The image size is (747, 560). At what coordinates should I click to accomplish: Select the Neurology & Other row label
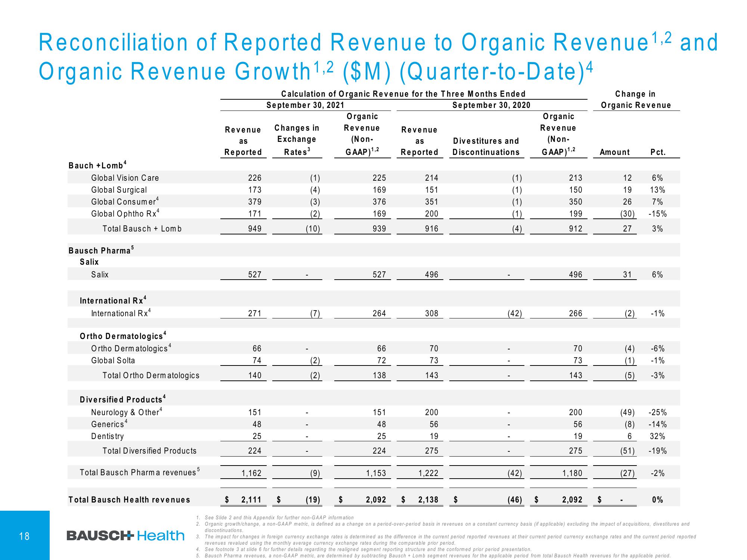tap(127, 412)
